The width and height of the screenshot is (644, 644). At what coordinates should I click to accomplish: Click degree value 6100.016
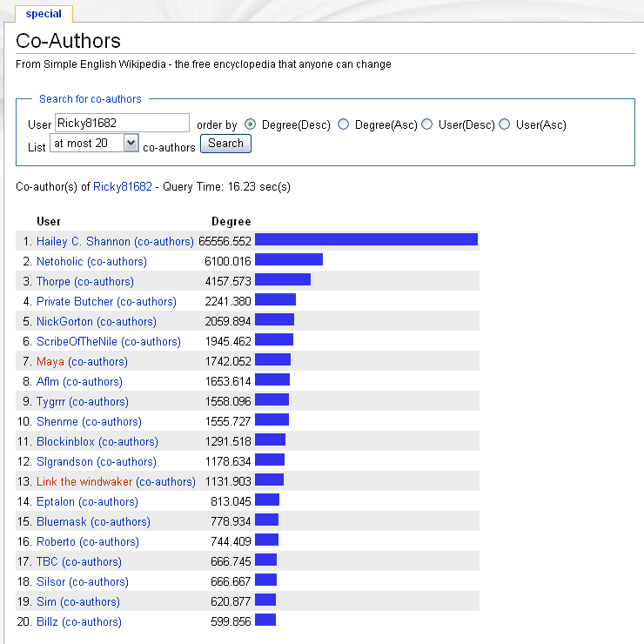click(x=228, y=261)
